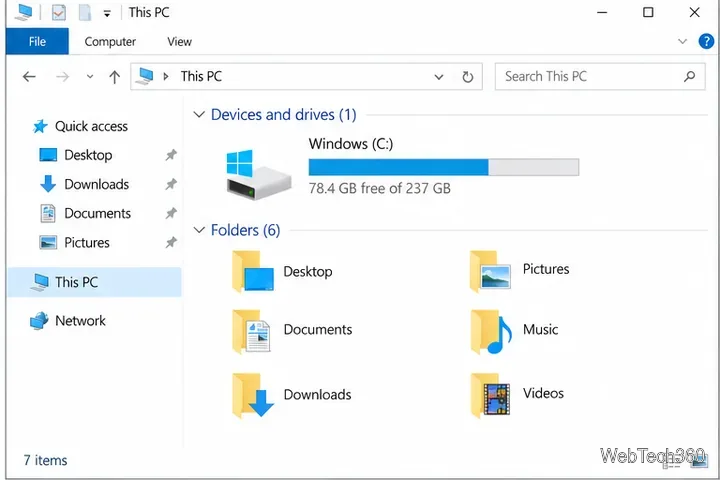Screen dimensions: 720x480
Task: Click the Search This PC box
Action: pyautogui.click(x=600, y=76)
